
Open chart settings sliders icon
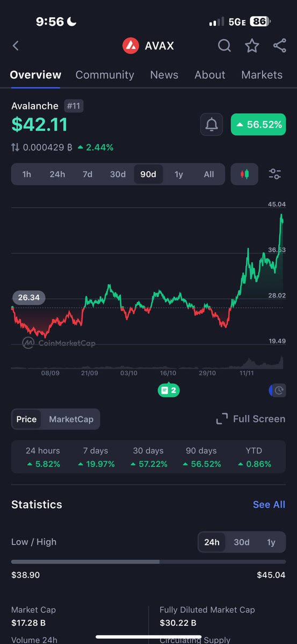click(x=275, y=174)
